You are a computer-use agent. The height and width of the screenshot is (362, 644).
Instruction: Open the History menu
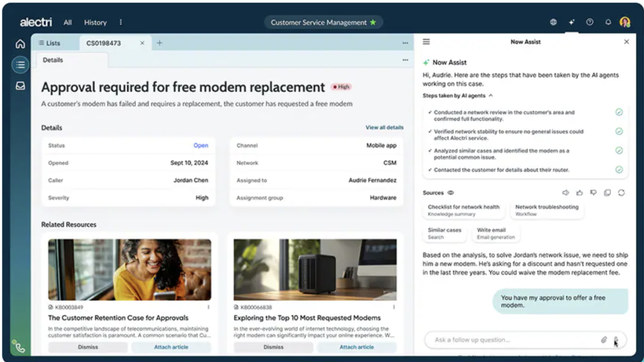click(x=96, y=22)
